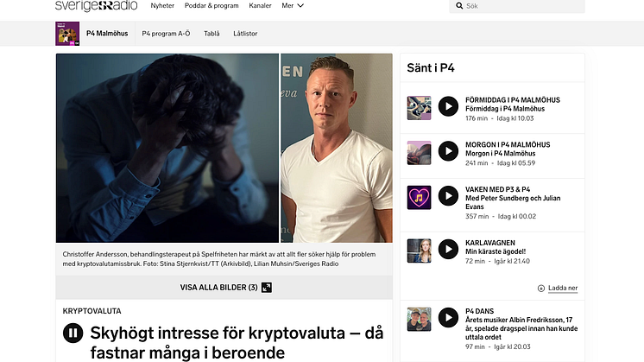Play Vaken med P3 & P4

pos(448,196)
